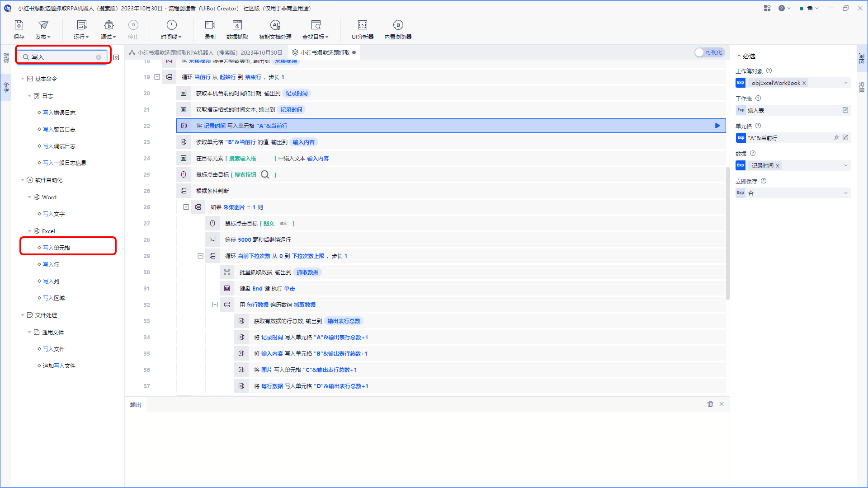Select the 写入单元格 command

(x=57, y=248)
